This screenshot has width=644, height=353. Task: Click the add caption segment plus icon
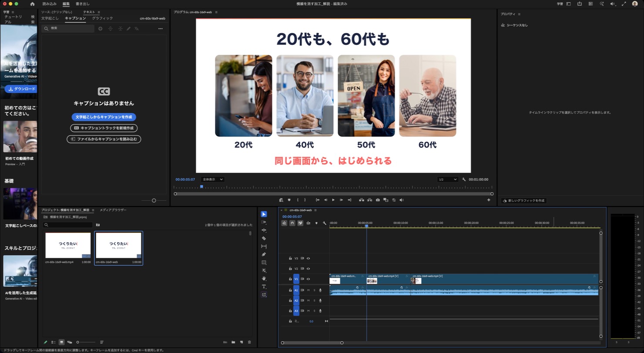pyautogui.click(x=101, y=29)
